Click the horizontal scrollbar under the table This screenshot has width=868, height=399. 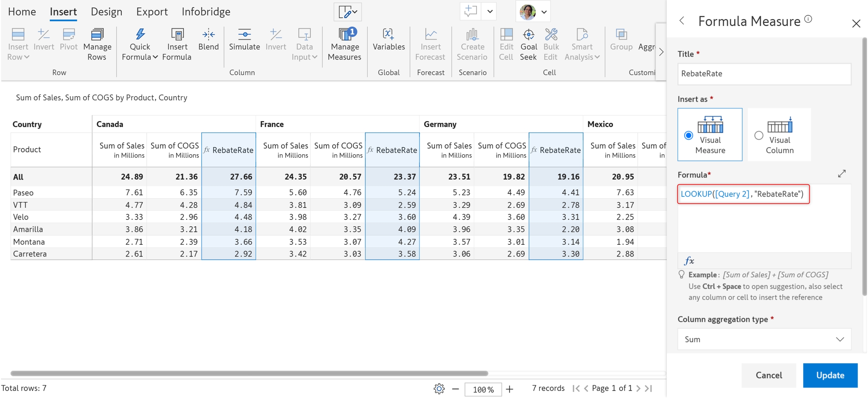click(x=249, y=373)
